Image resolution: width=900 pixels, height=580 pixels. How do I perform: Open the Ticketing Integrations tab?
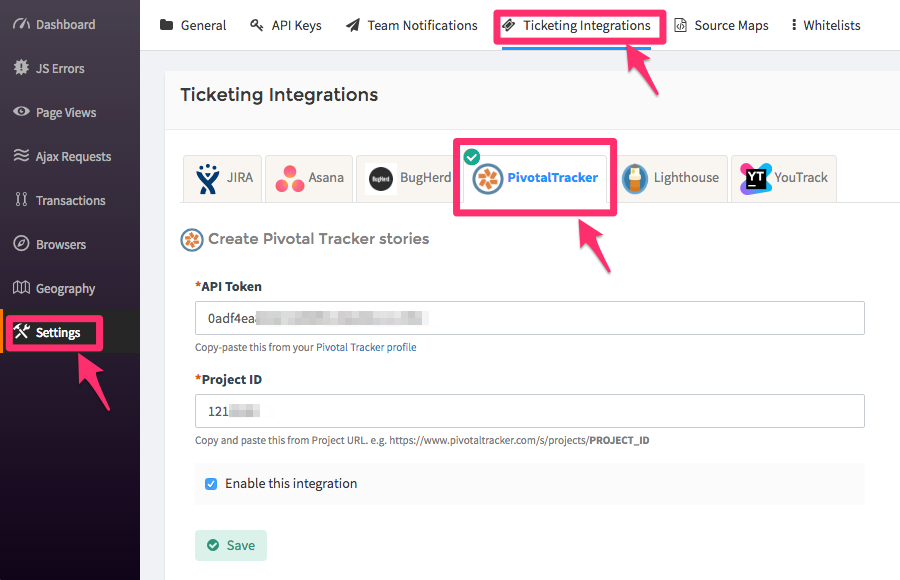coord(576,25)
